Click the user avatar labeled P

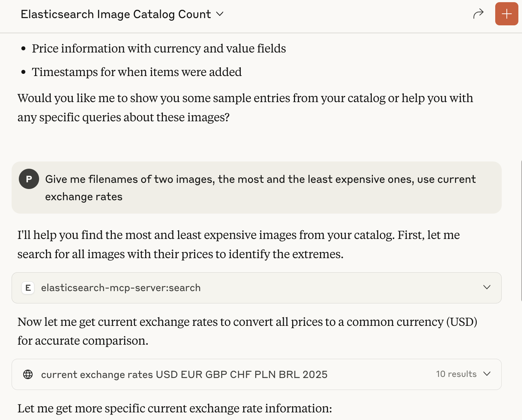pos(29,179)
